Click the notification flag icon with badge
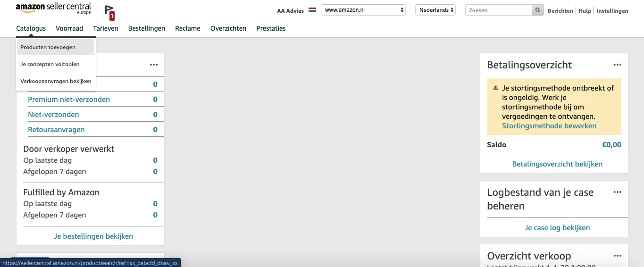 point(110,13)
